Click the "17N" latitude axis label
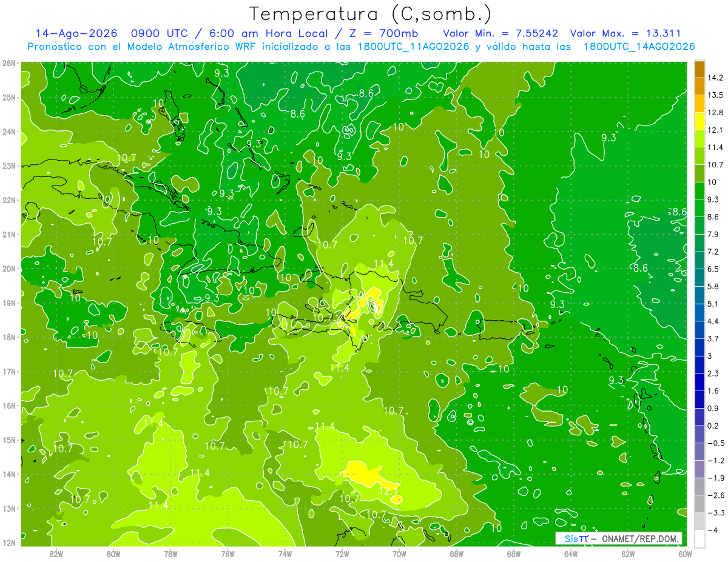728x562 pixels. point(9,371)
